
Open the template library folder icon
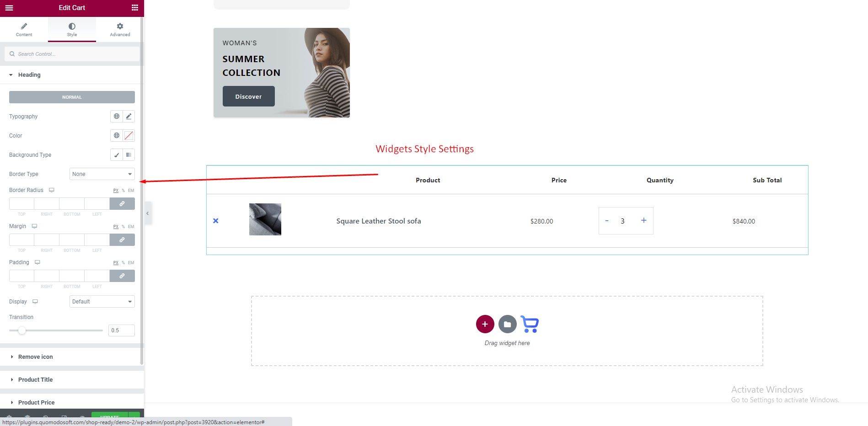(x=507, y=324)
